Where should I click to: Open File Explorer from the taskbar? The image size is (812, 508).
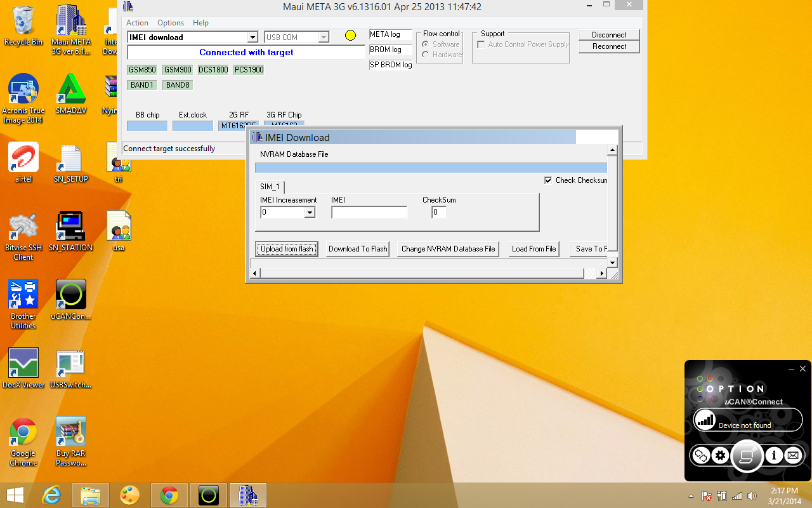(91, 495)
